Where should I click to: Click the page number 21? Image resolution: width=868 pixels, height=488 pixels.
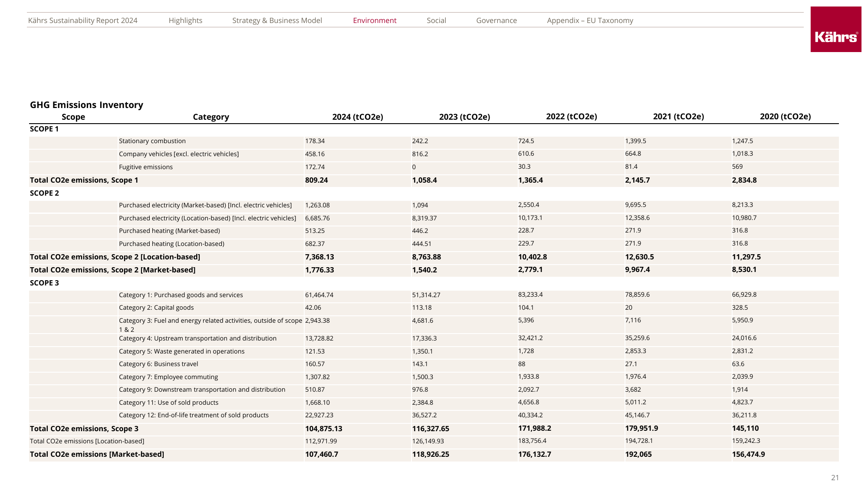tap(835, 478)
